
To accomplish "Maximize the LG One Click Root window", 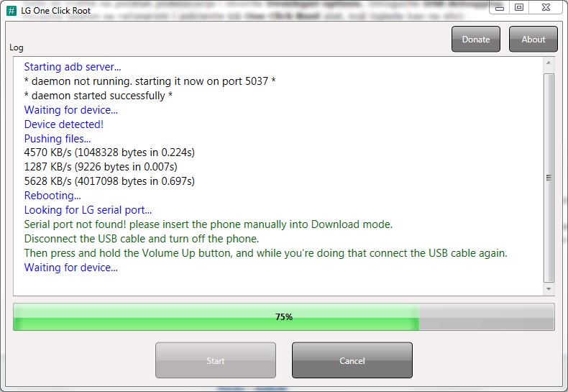I will [519, 8].
